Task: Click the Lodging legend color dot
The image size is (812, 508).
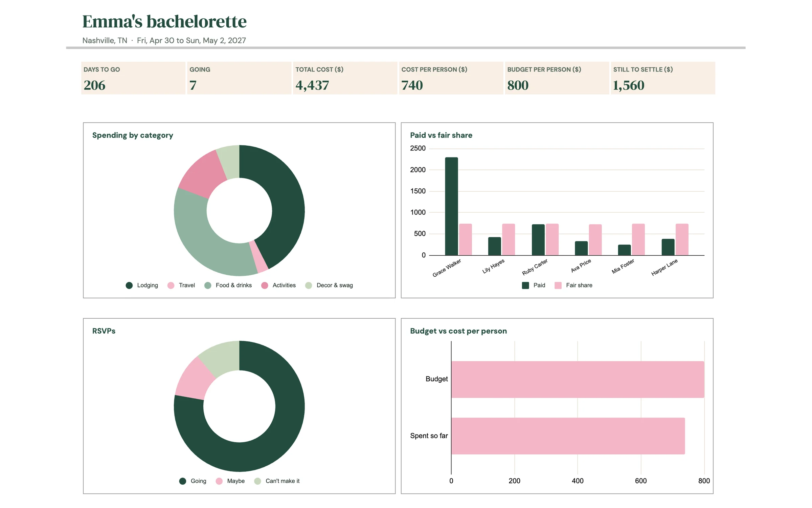Action: click(x=129, y=285)
